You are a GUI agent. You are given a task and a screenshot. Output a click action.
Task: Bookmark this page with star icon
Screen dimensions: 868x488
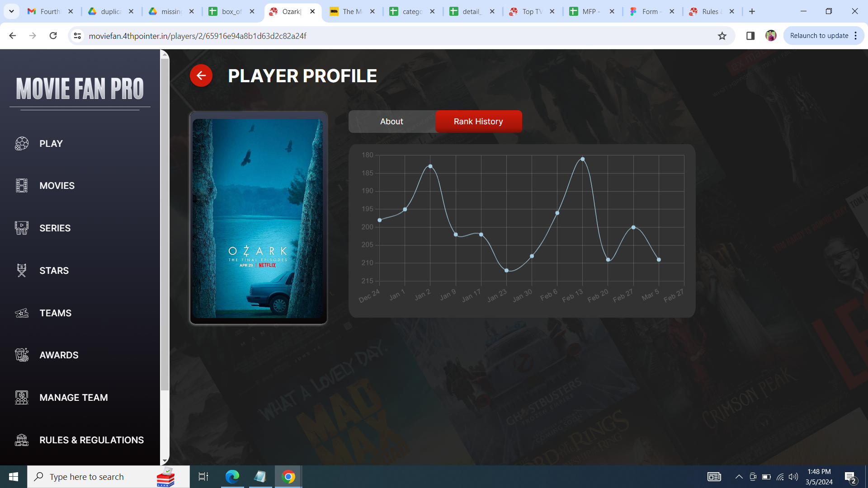(722, 36)
